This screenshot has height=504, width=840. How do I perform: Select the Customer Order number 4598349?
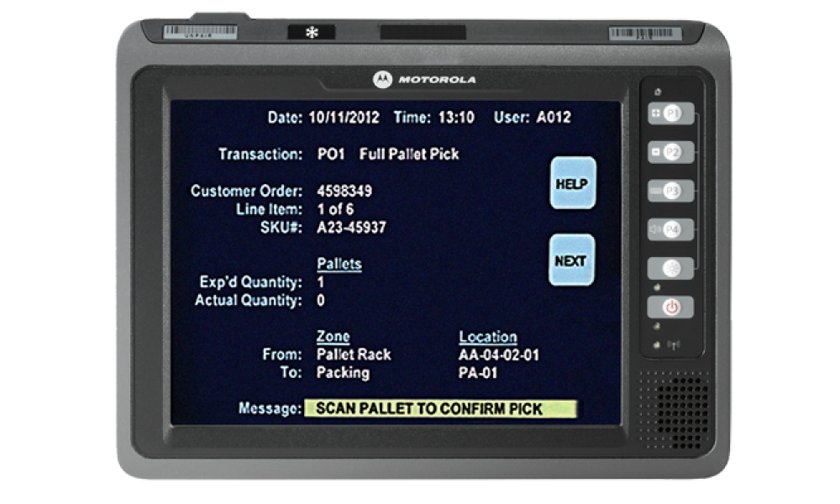tap(344, 192)
